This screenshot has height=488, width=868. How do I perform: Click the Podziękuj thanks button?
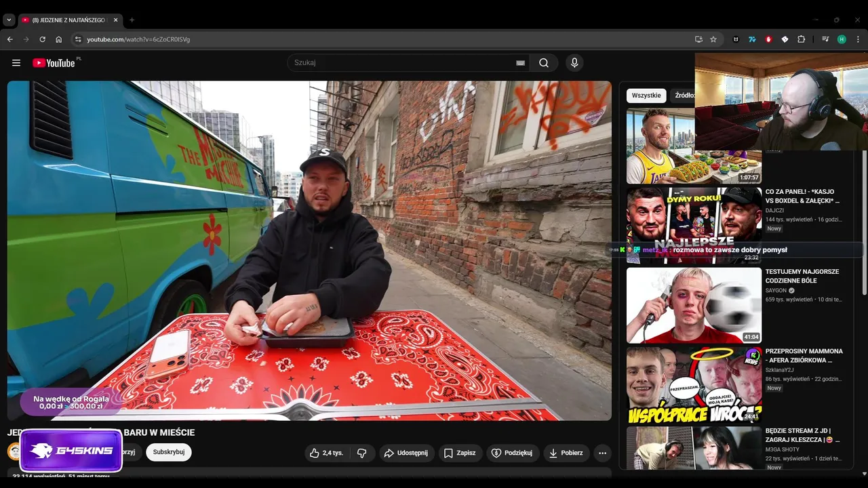click(x=512, y=453)
